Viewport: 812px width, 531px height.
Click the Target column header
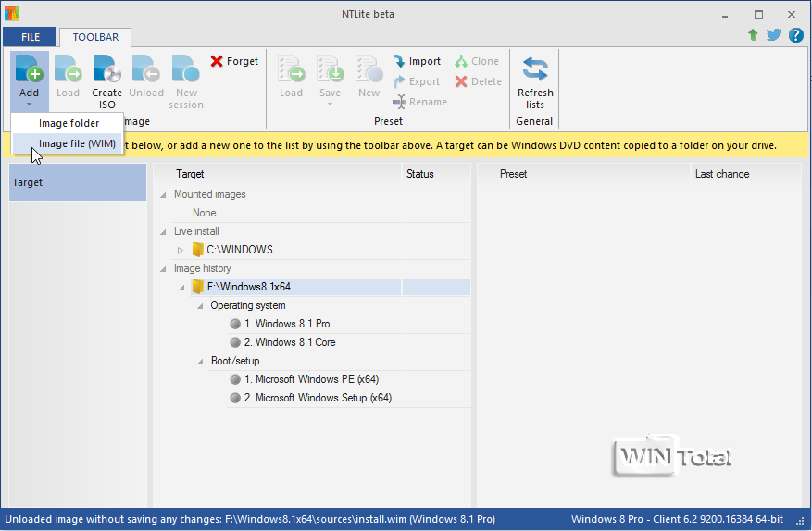pos(278,174)
